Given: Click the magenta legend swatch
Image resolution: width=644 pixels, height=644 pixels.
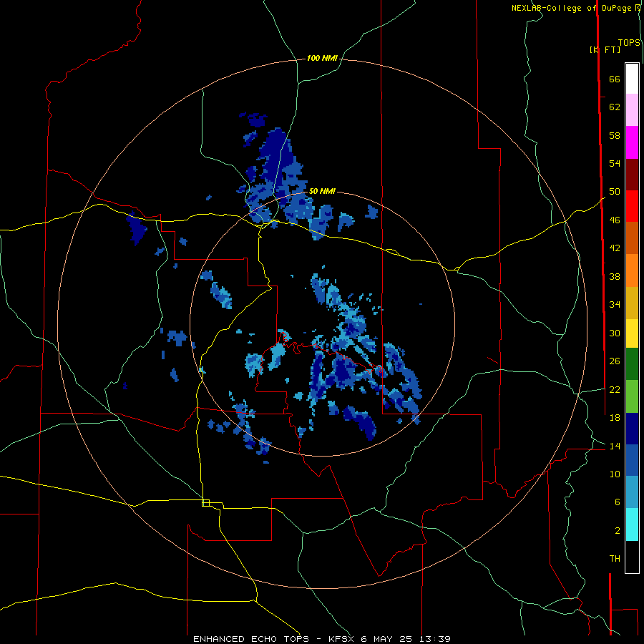Looking at the screenshot, I should 632,142.
